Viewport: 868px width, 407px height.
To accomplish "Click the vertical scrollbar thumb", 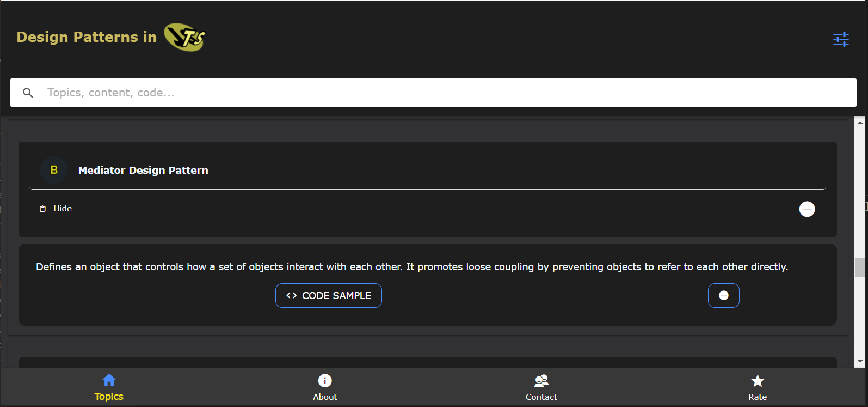I will coord(860,268).
